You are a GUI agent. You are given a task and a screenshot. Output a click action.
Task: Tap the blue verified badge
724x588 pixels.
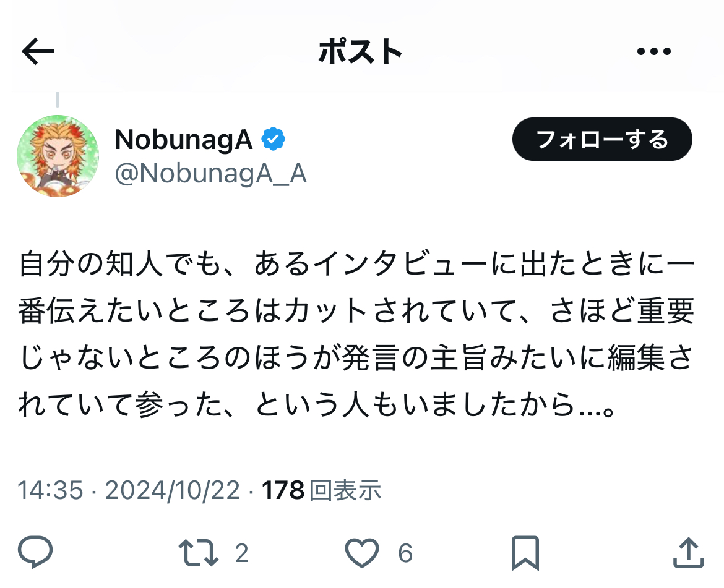coord(274,139)
